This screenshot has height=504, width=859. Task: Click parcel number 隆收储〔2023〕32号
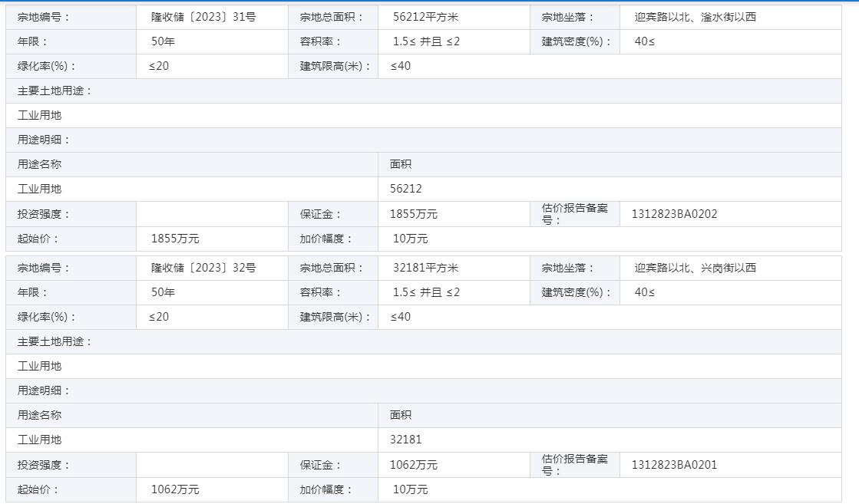(203, 268)
